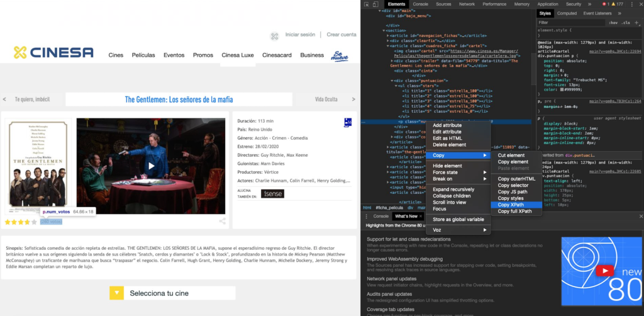The width and height of the screenshot is (644, 316).
Task: Collapse the cuadros_ficha cartel article node
Action: click(387, 45)
